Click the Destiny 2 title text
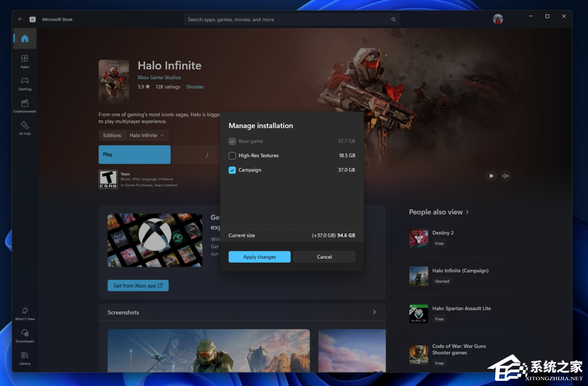This screenshot has height=386, width=588. (x=443, y=232)
